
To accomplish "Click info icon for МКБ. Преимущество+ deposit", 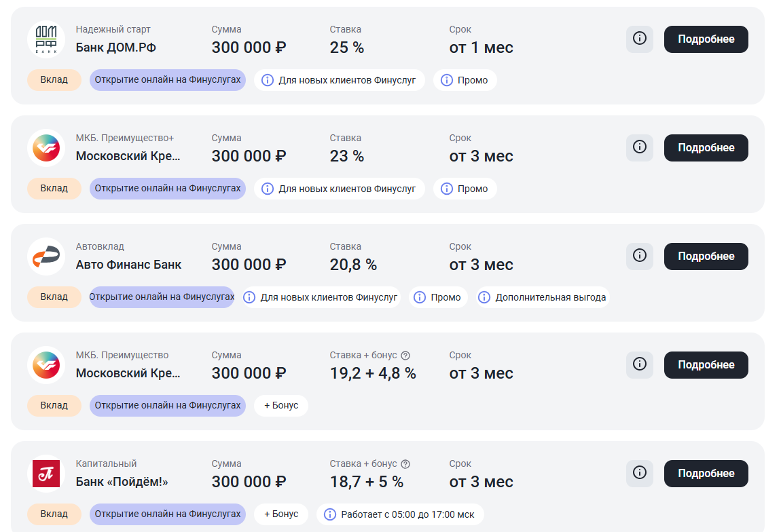I will tap(639, 147).
